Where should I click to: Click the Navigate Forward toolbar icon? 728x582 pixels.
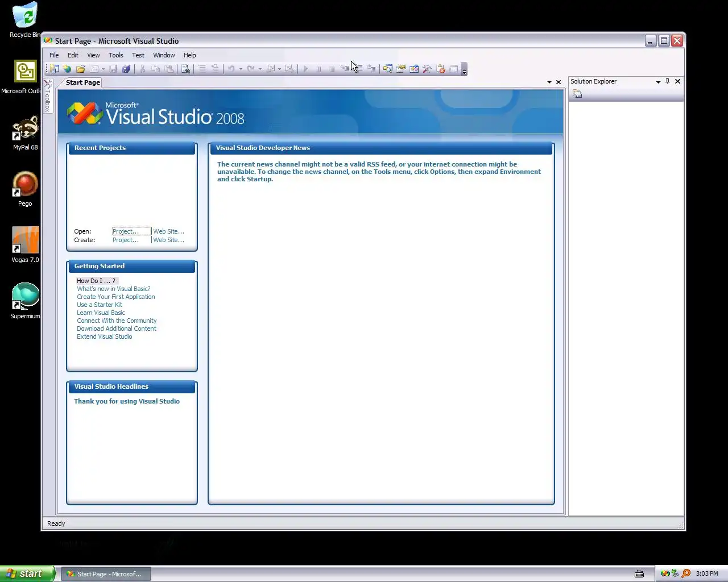[x=289, y=69]
